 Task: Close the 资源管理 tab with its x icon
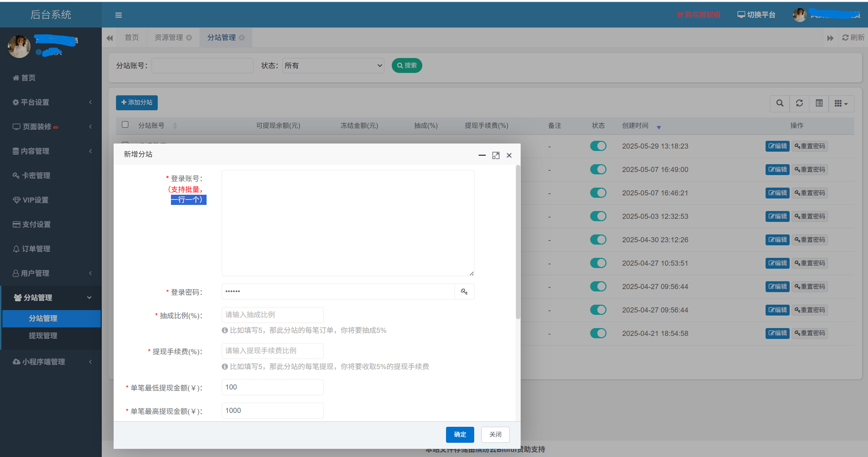coord(189,38)
